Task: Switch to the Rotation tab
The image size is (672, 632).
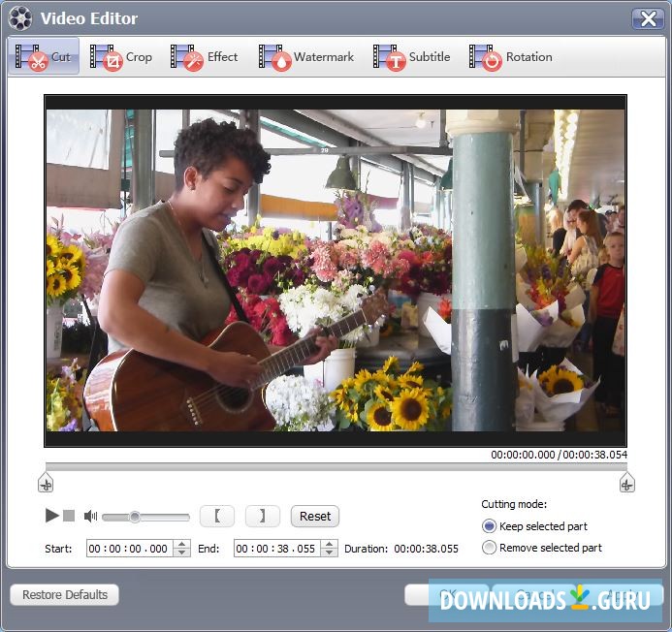Action: pos(510,57)
